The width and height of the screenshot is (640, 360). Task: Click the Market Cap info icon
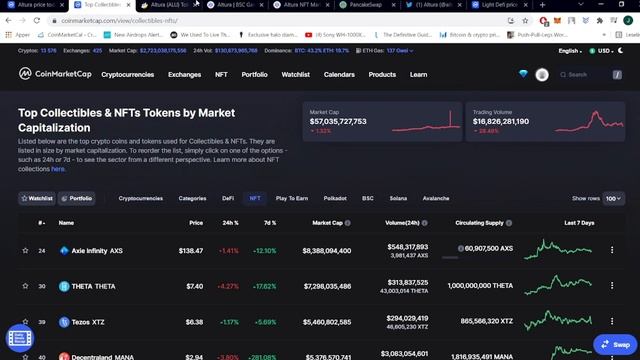[x=348, y=223]
